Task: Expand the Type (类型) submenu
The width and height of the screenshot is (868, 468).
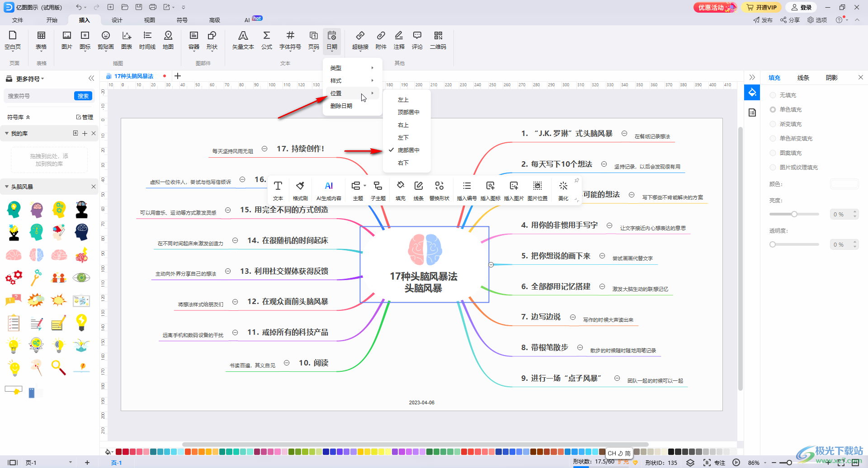Action: (x=352, y=68)
